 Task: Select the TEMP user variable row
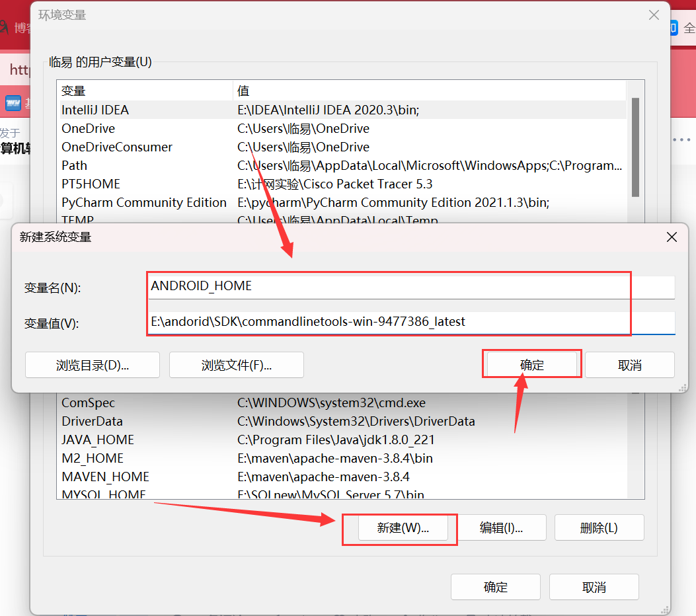(342, 218)
